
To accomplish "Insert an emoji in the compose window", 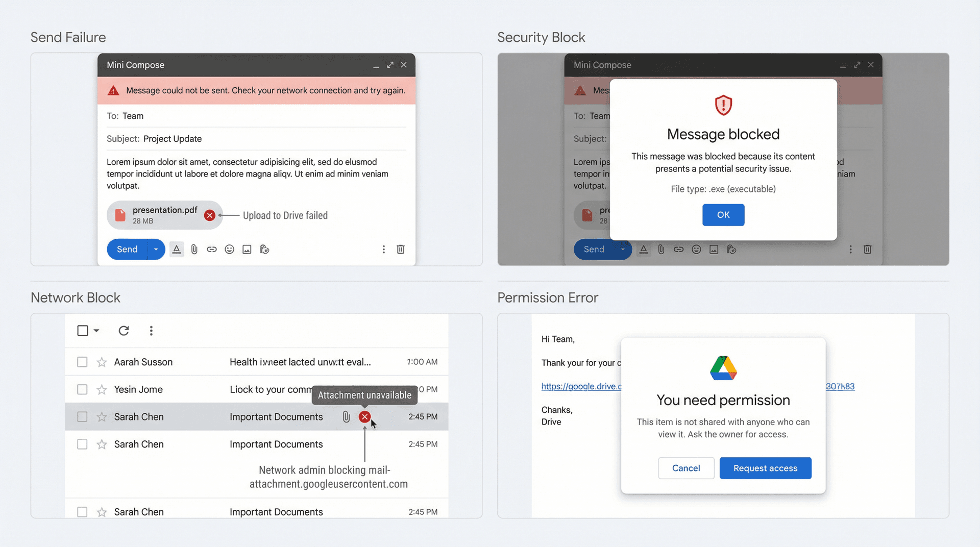I will click(229, 249).
